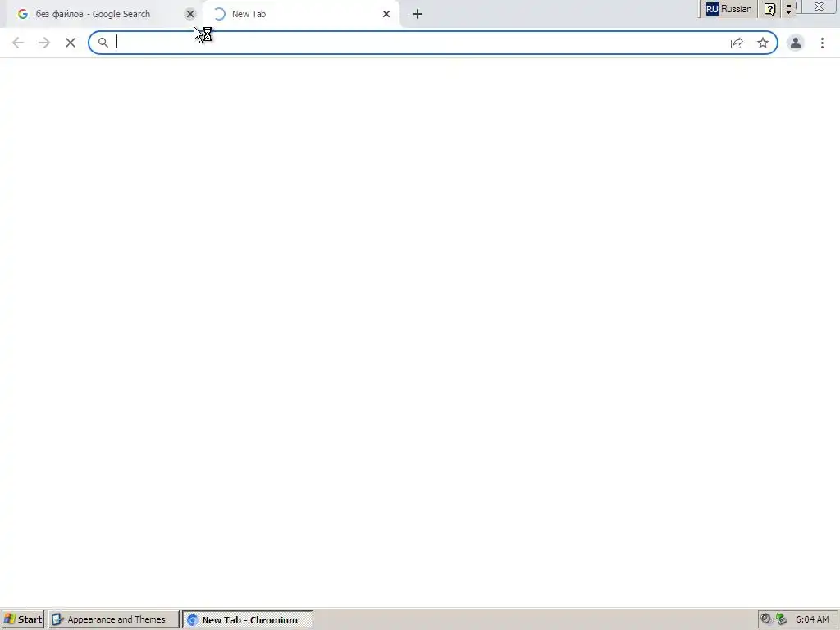The image size is (840, 630).
Task: Go forward with the browser forward arrow
Action: 44,43
